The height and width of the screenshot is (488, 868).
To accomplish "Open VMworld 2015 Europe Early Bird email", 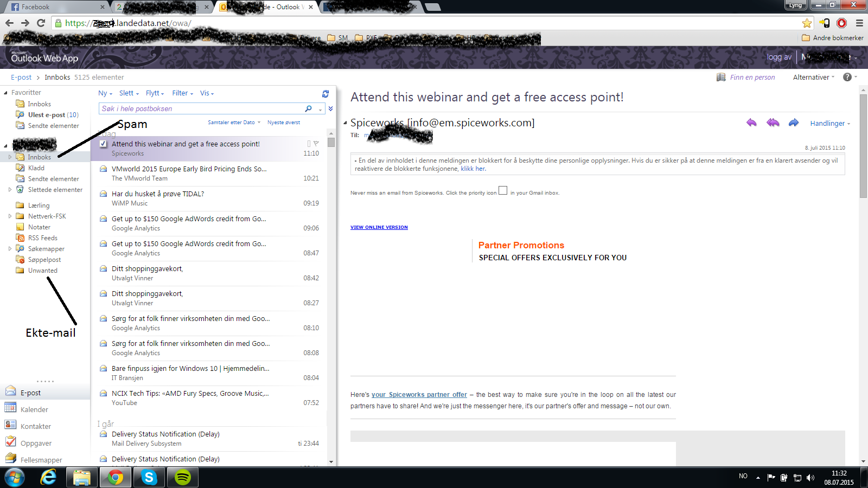I will coord(209,174).
